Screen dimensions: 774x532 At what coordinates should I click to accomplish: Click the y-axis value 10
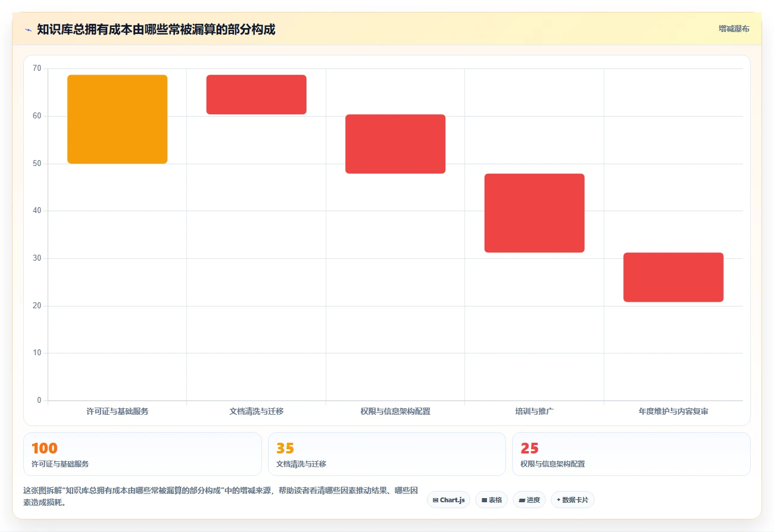coord(37,353)
